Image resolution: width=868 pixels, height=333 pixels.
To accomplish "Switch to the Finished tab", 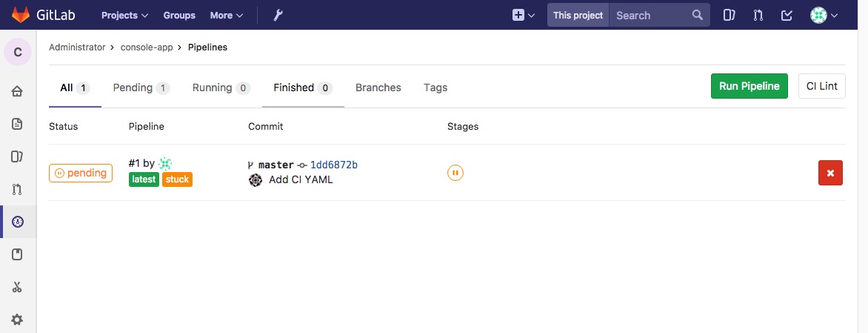I will click(303, 88).
